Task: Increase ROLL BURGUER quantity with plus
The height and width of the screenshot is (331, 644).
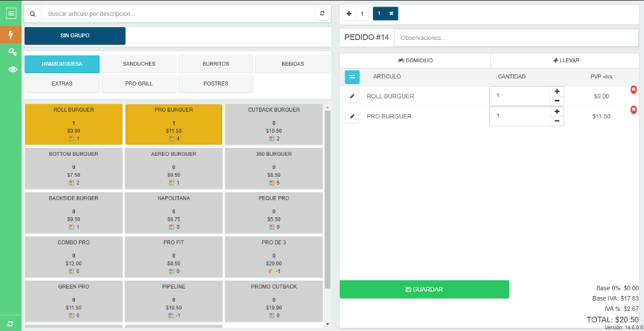Action: (x=557, y=91)
